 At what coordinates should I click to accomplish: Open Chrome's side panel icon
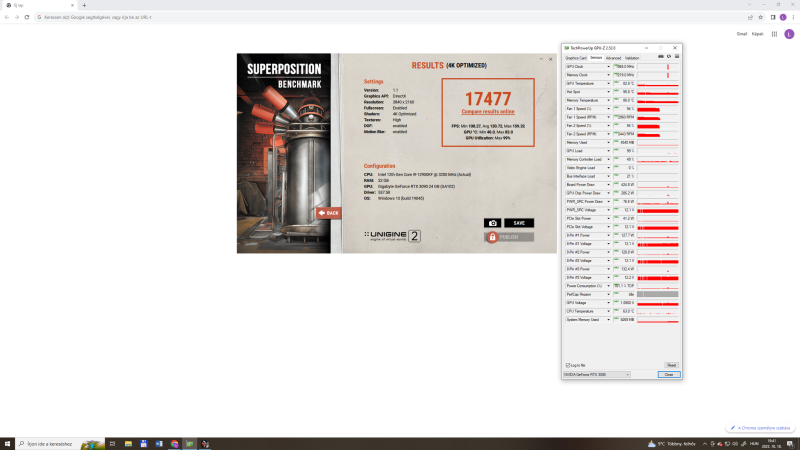point(773,17)
